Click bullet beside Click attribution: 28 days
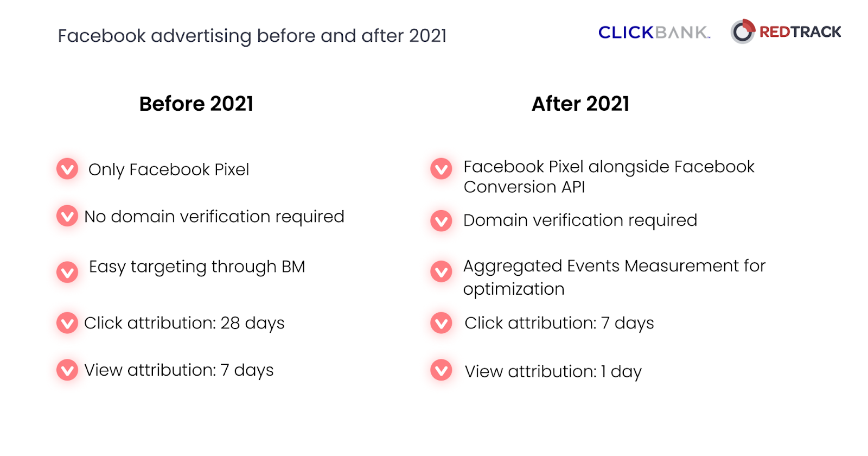This screenshot has height=456, width=868. (67, 323)
